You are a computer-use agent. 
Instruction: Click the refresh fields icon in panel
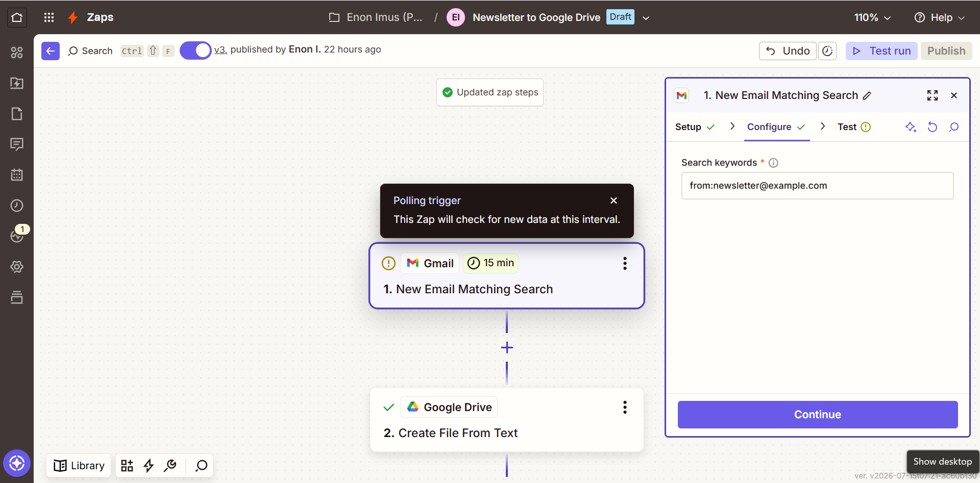(x=933, y=127)
